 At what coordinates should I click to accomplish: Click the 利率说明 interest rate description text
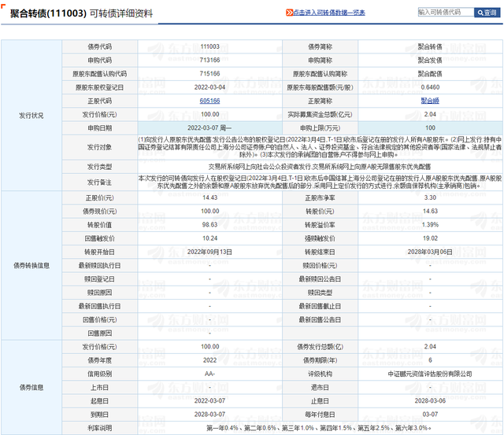click(318, 428)
